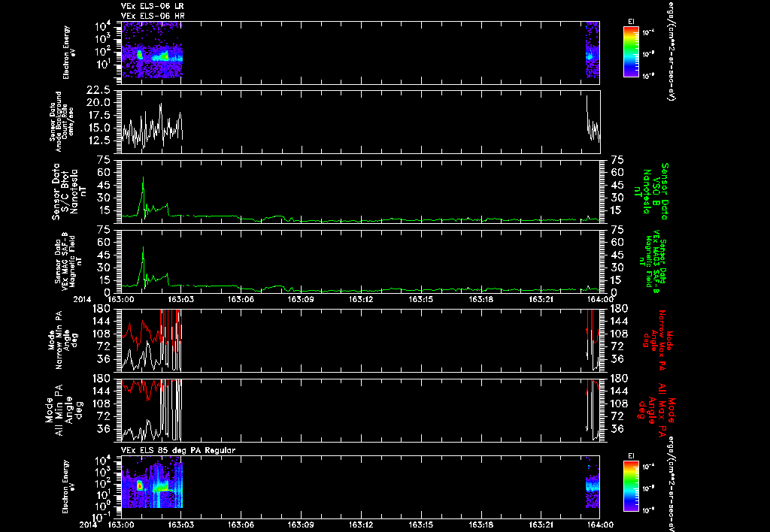
Task: Click the "17.5" tick on count rate axis
Action: point(100,115)
